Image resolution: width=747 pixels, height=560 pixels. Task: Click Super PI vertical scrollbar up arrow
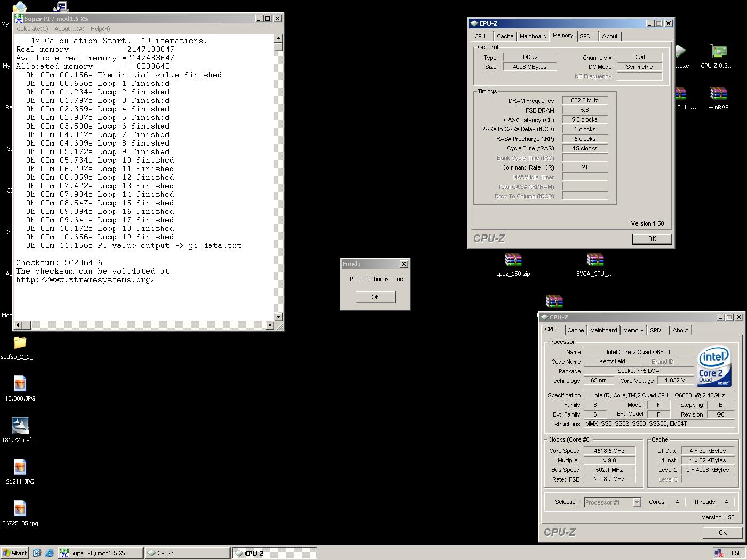point(279,38)
